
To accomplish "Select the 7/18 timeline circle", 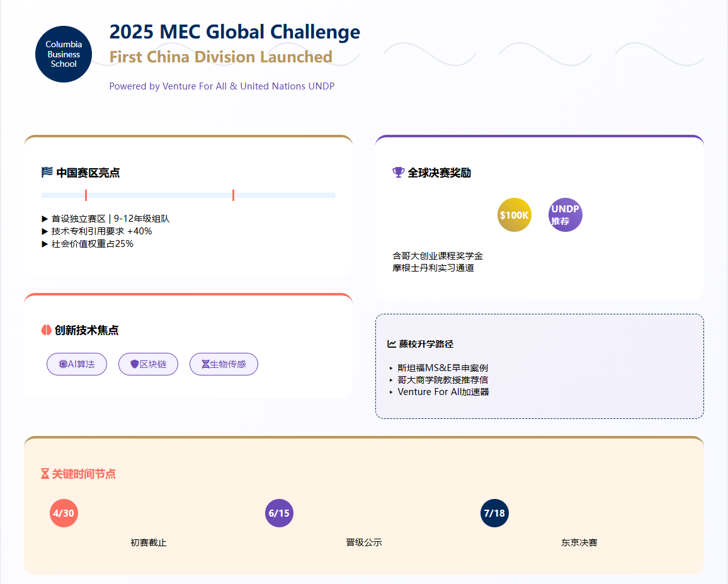I will [494, 513].
